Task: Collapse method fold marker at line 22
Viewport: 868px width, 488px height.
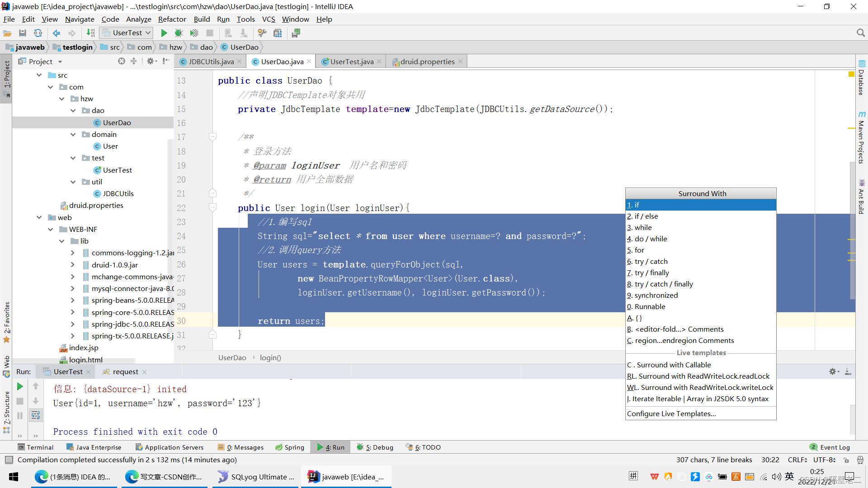Action: click(x=212, y=207)
